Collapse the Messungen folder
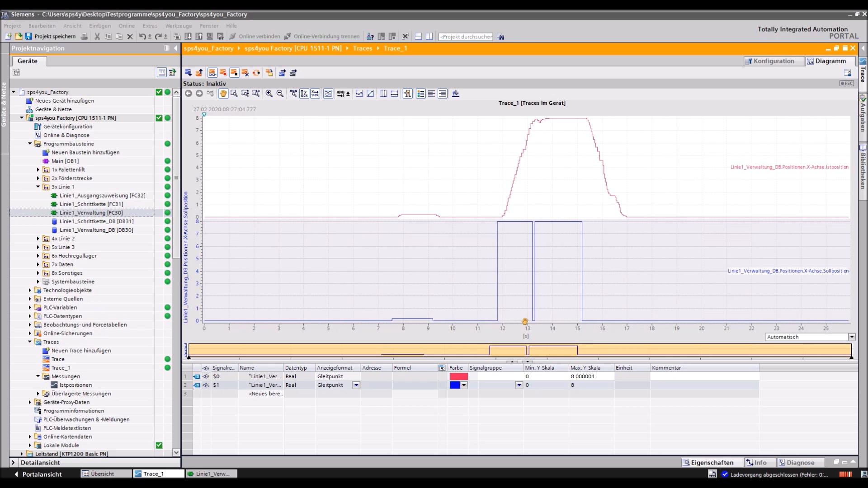The image size is (868, 488). (38, 376)
